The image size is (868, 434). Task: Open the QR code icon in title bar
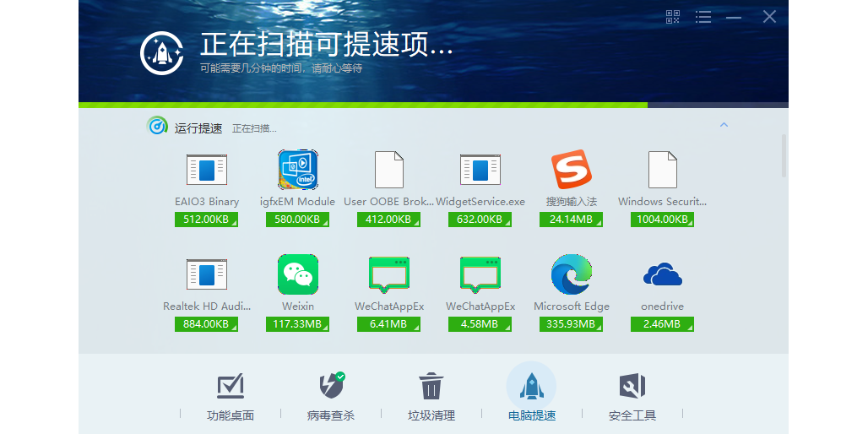(x=673, y=17)
